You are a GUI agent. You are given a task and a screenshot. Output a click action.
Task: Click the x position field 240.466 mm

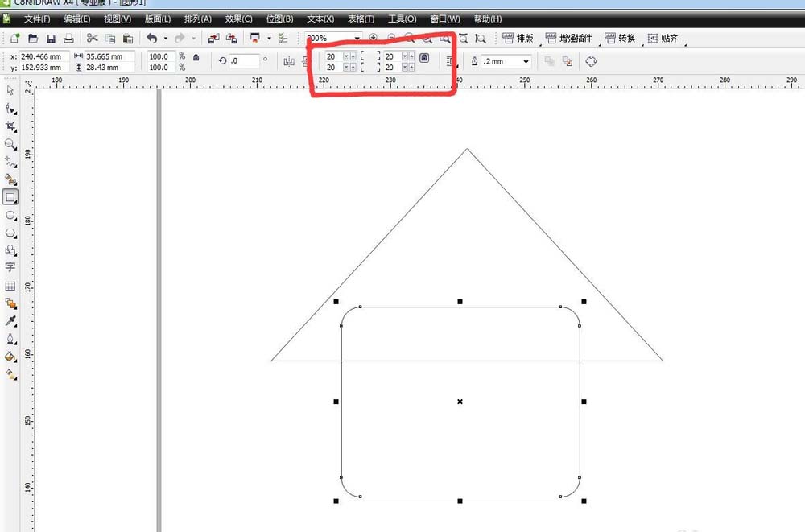coord(43,56)
